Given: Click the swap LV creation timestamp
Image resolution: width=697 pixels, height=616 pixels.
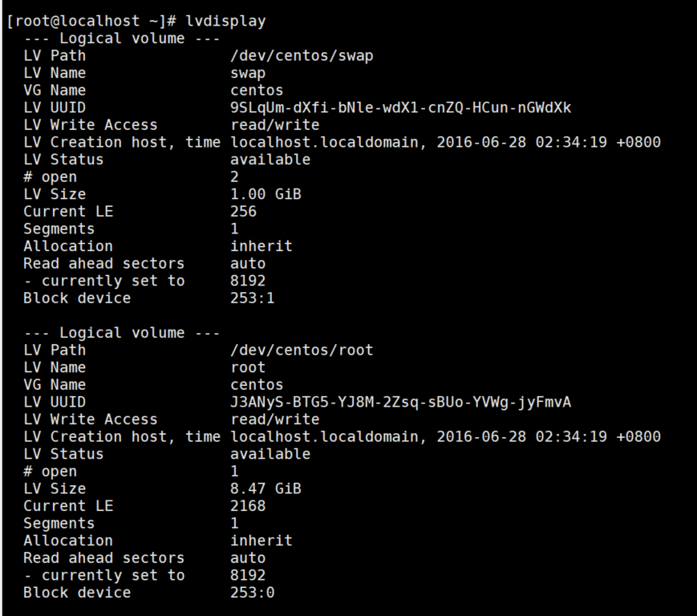Looking at the screenshot, I should [x=553, y=143].
